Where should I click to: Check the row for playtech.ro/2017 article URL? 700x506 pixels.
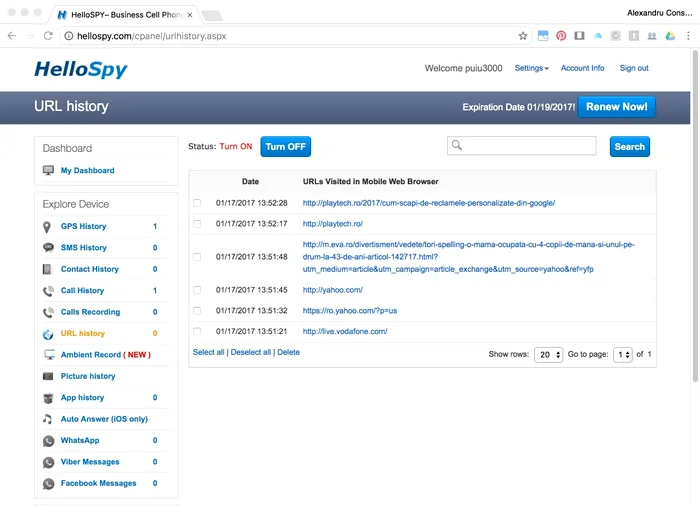pyautogui.click(x=197, y=203)
